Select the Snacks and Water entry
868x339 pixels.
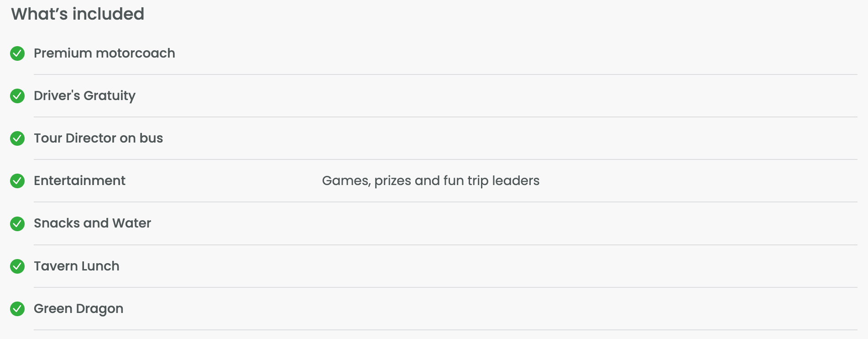93,223
